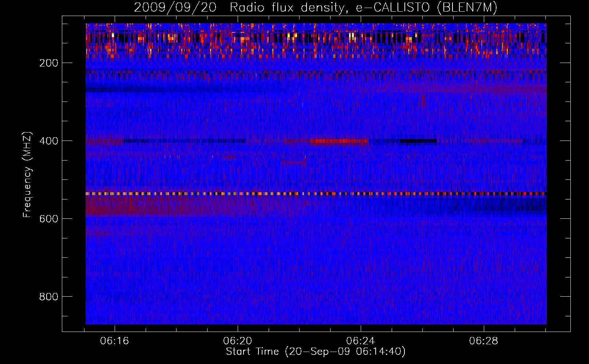Image resolution: width=589 pixels, height=364 pixels.
Task: Click the 06:16 time tick label
Action: 115,341
